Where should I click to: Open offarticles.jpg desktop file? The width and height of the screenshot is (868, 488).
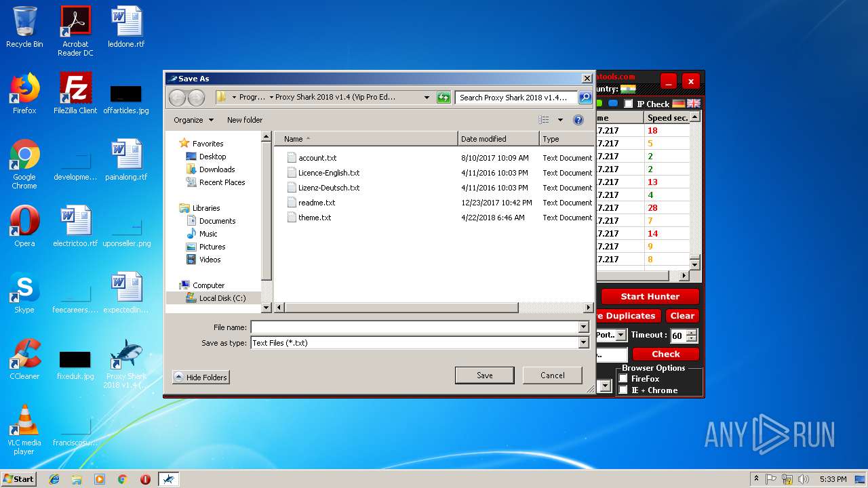(x=126, y=100)
